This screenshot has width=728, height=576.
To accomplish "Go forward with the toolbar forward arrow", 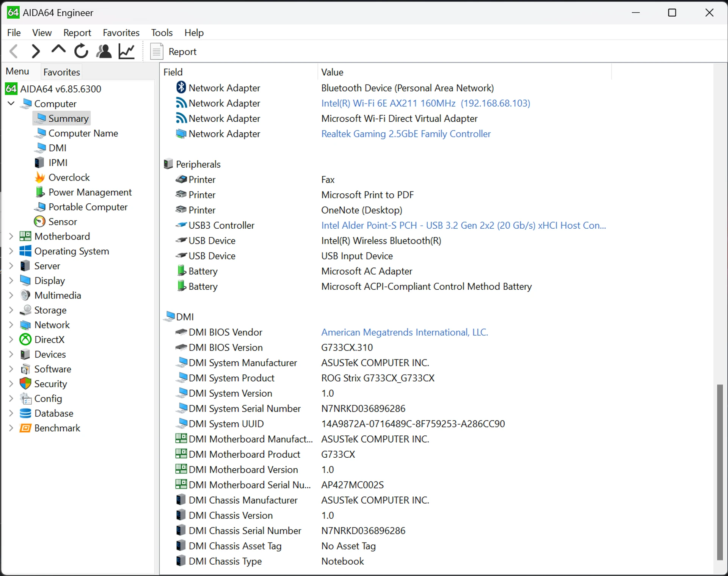I will (x=36, y=51).
